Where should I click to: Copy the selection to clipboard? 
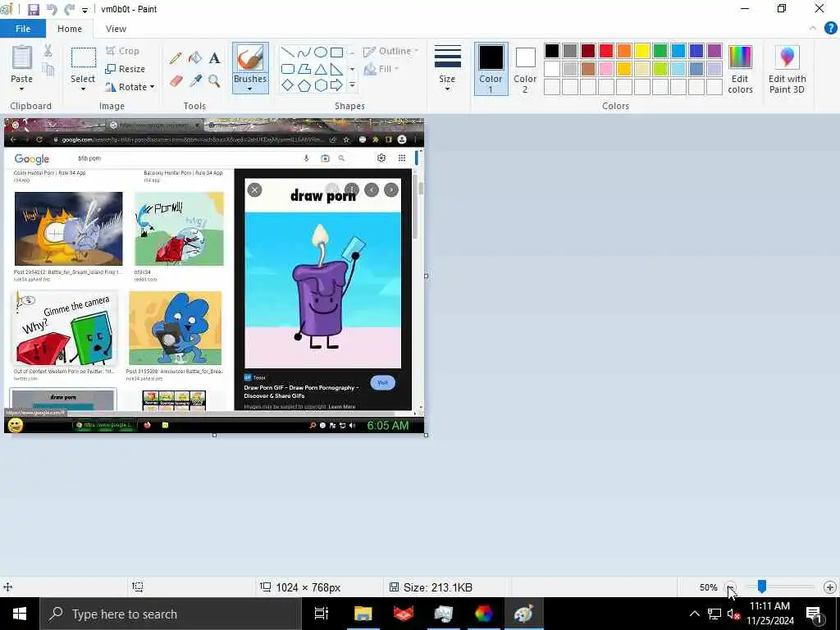[48, 70]
